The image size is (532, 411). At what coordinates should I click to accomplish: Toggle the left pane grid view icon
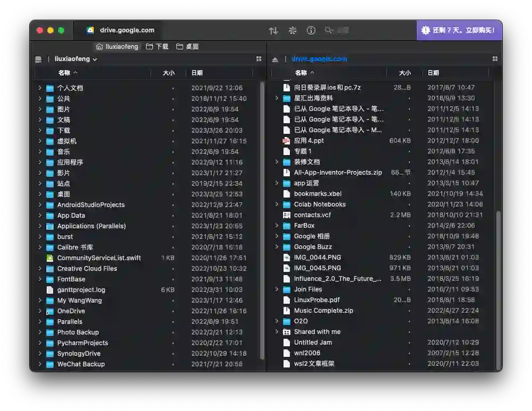(x=259, y=59)
